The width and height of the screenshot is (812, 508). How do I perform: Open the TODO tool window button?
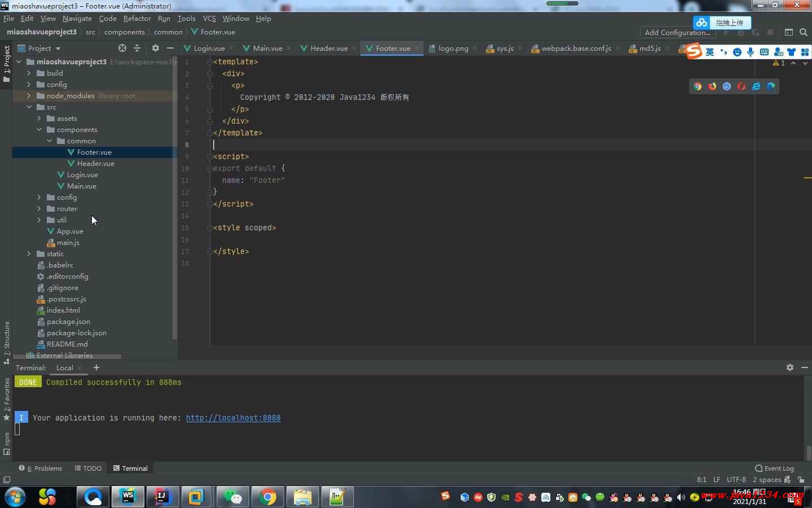click(88, 468)
